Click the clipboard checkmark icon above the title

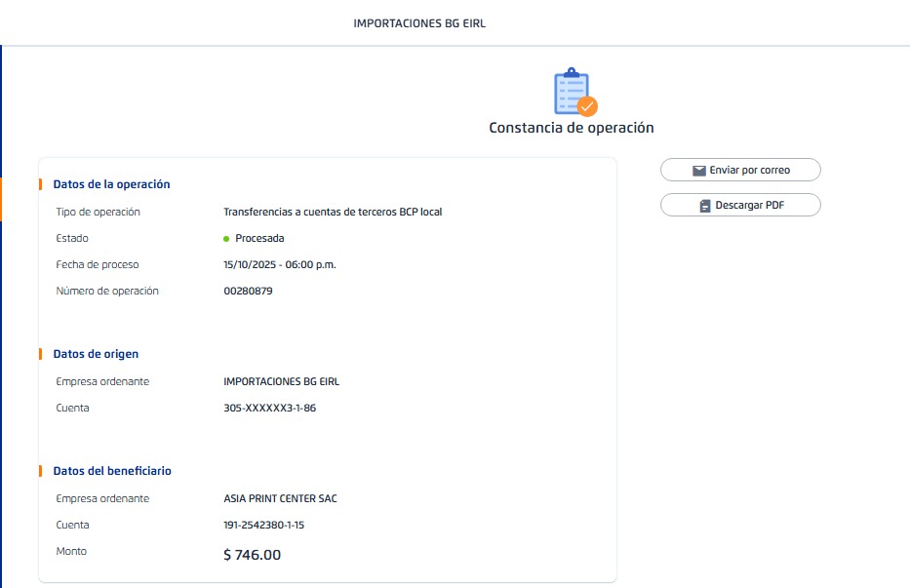573,93
